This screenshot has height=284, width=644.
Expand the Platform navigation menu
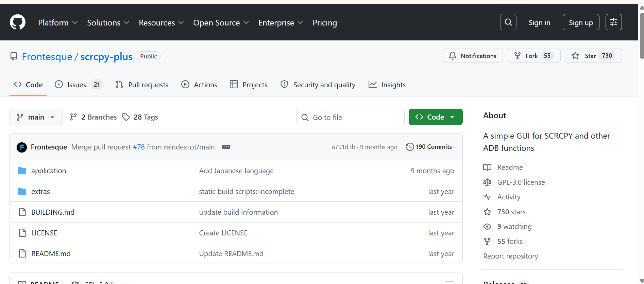(58, 23)
